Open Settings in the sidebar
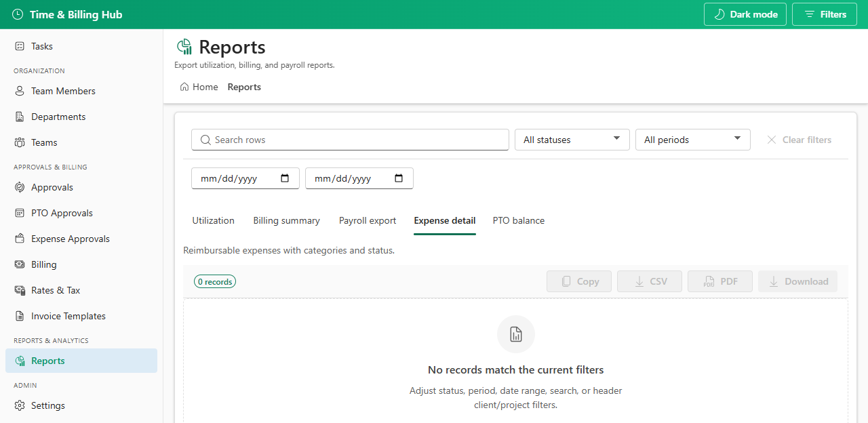Viewport: 868px width, 423px height. [81, 405]
